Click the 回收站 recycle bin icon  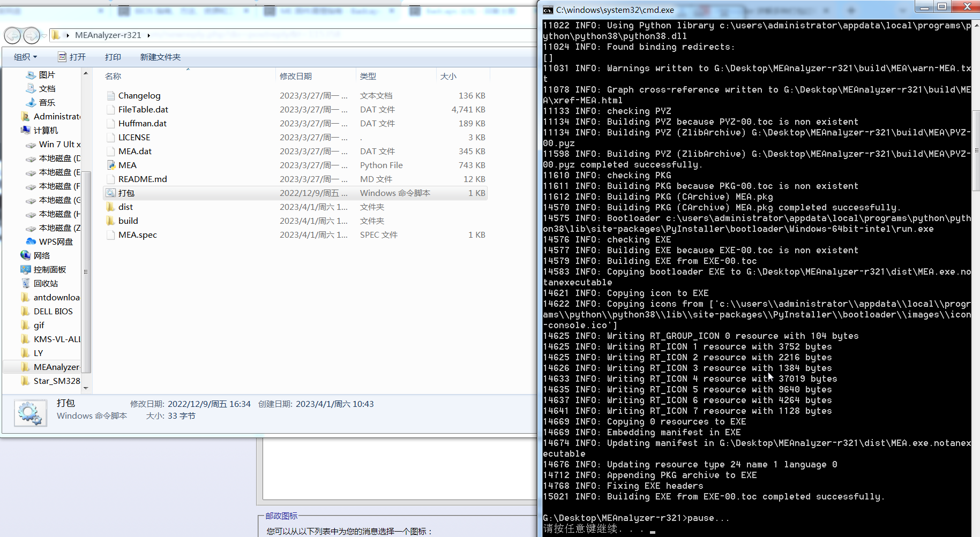(26, 283)
